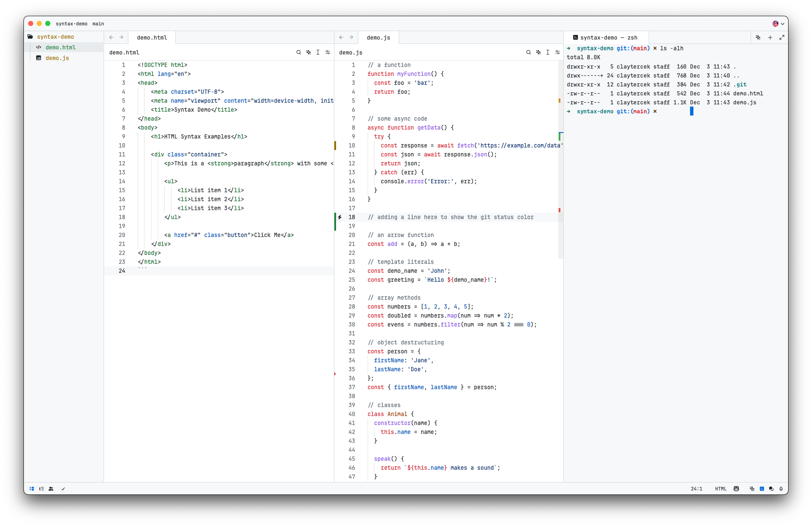Open user avatar menu
Screen dimensions: 812x526
(x=778, y=24)
